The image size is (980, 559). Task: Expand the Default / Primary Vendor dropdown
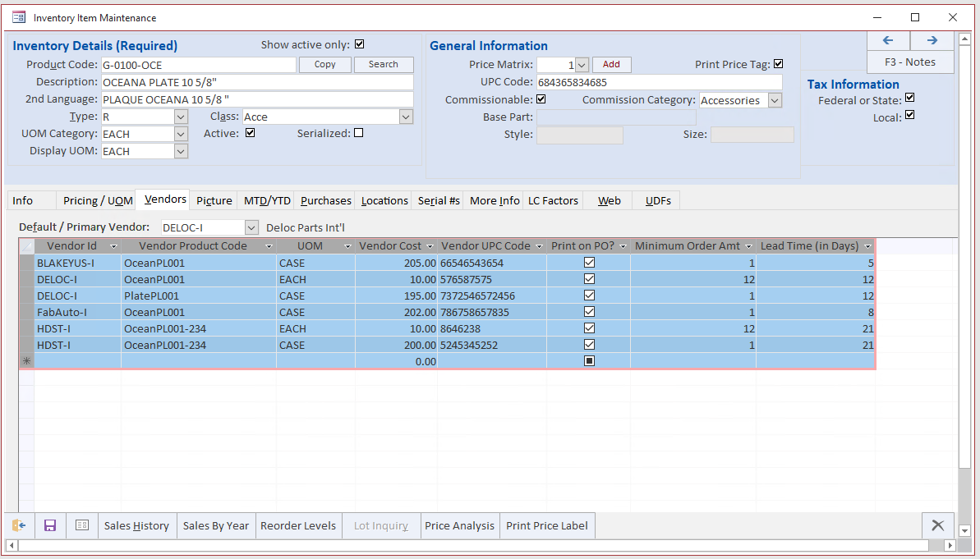[251, 227]
